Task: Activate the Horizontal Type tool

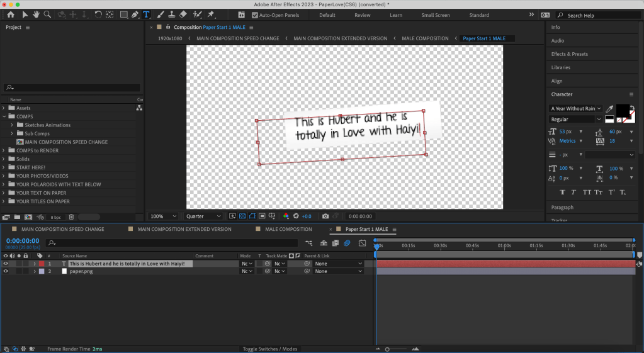Action: (146, 14)
